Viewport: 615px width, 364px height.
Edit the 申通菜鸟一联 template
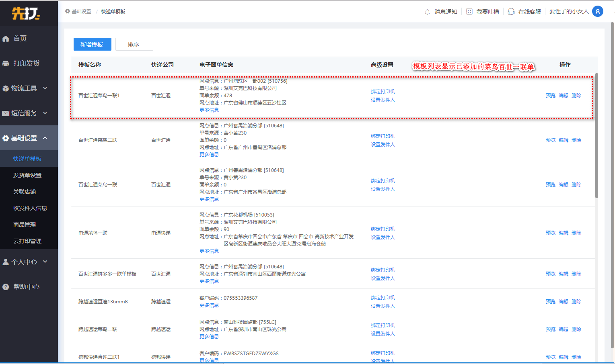[x=564, y=233]
